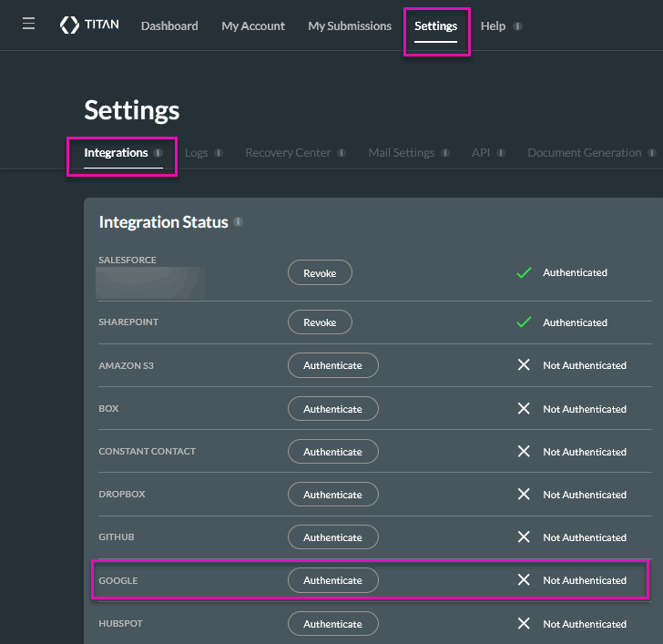Click the SALESFORCE label

[127, 260]
